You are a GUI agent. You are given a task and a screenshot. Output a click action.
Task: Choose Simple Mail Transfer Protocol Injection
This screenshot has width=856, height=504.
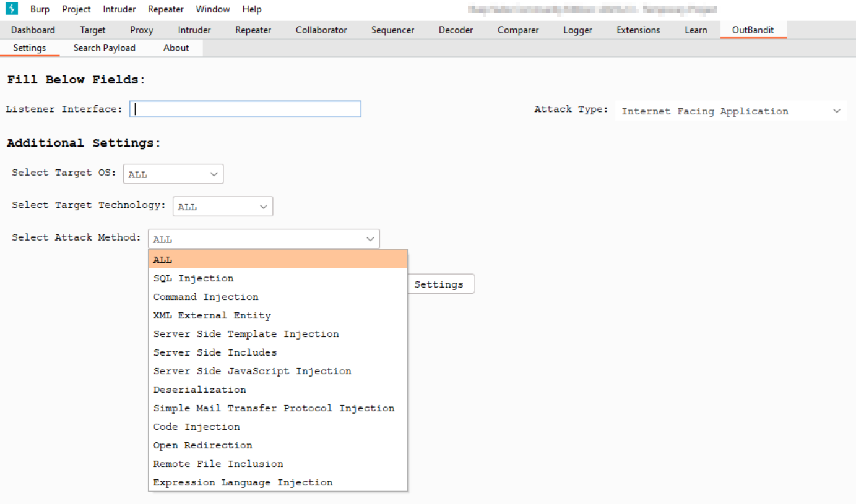tap(278, 408)
